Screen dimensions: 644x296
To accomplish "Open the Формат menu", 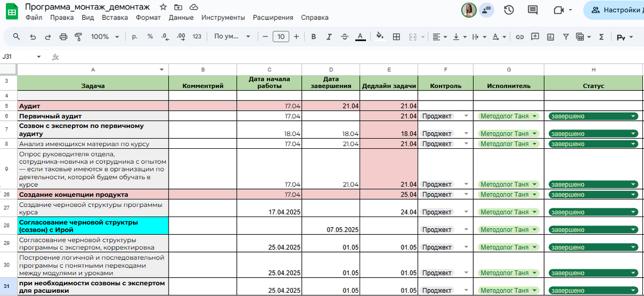I will [148, 17].
